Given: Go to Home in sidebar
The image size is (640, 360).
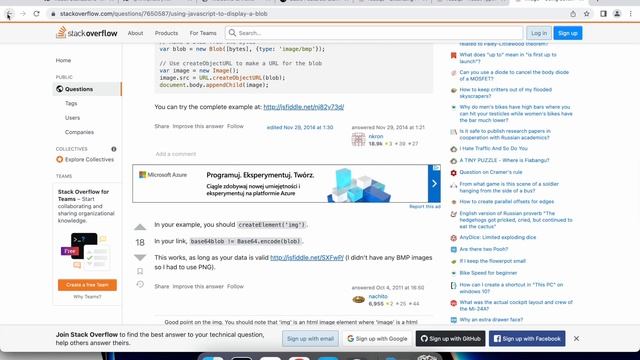Looking at the screenshot, I should pos(63,60).
